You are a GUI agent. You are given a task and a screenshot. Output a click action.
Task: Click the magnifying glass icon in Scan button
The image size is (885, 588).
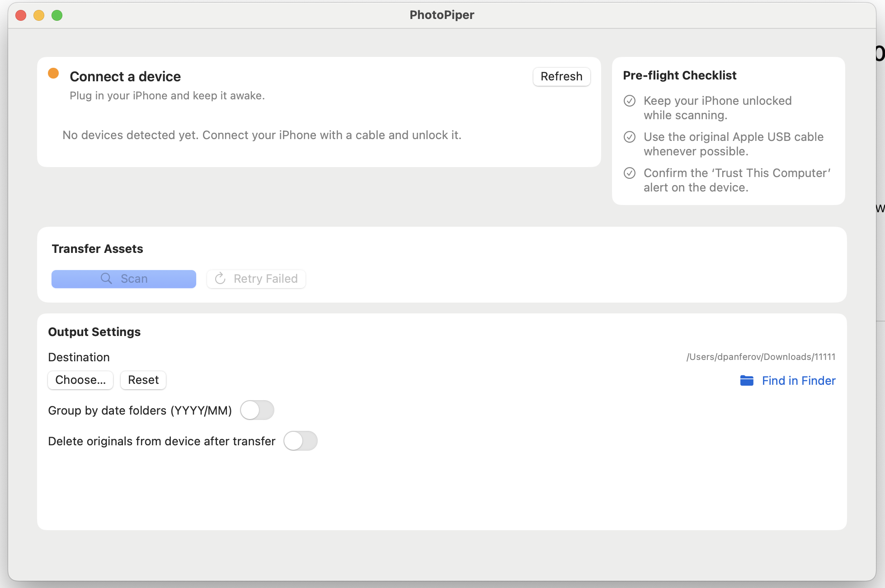point(107,279)
